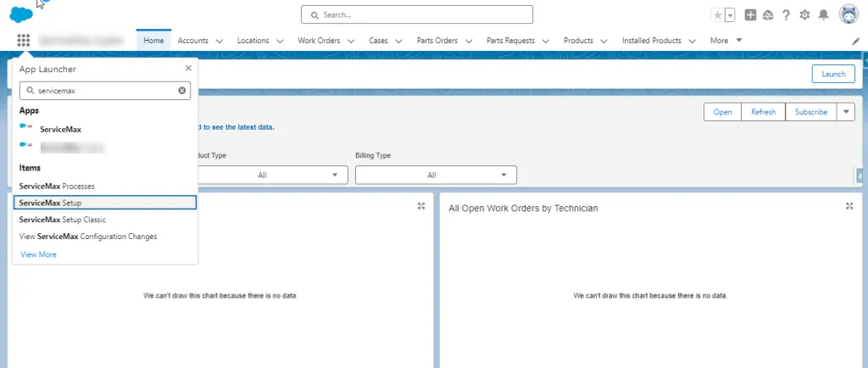Switch to the Home tab

click(x=153, y=41)
